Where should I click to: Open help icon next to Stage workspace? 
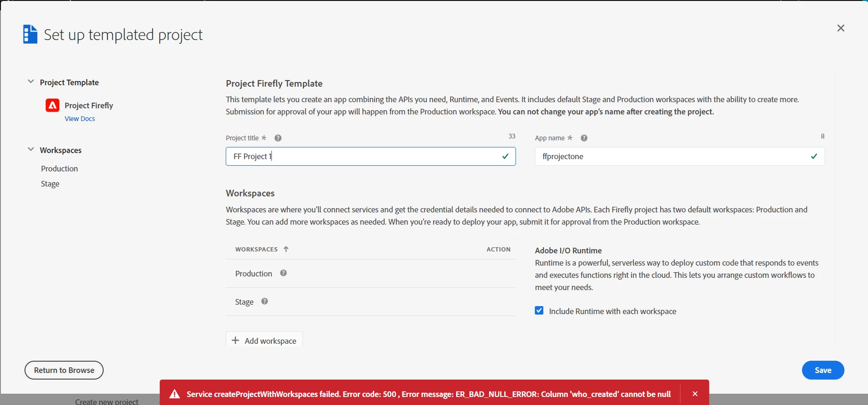(x=264, y=301)
